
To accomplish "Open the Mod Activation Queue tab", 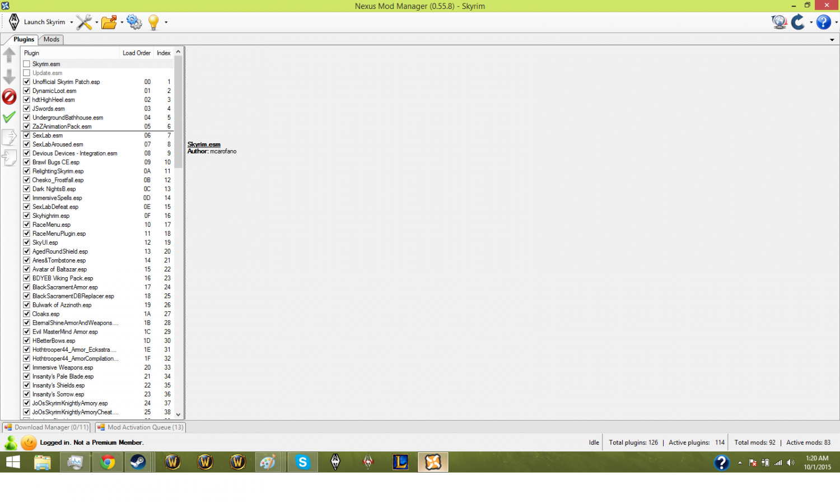I will (141, 427).
